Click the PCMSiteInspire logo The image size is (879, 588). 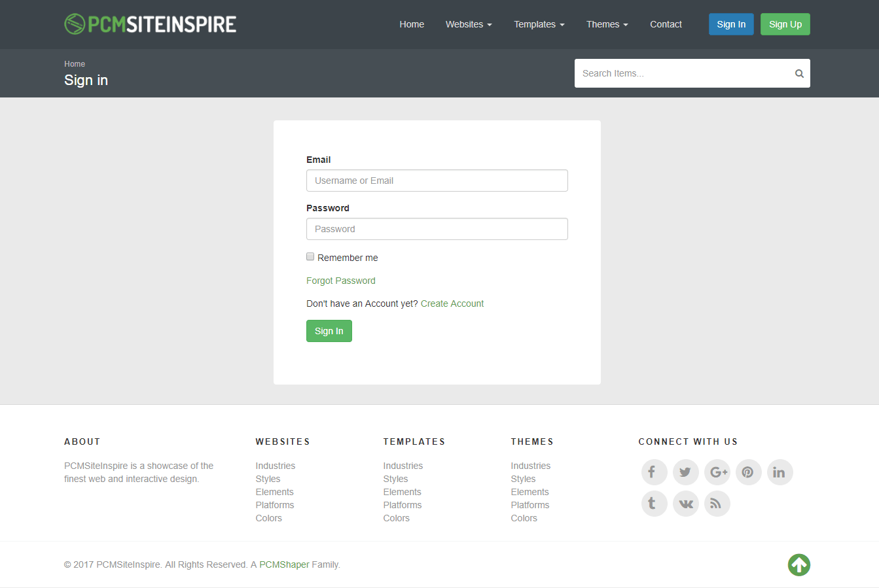pos(151,24)
